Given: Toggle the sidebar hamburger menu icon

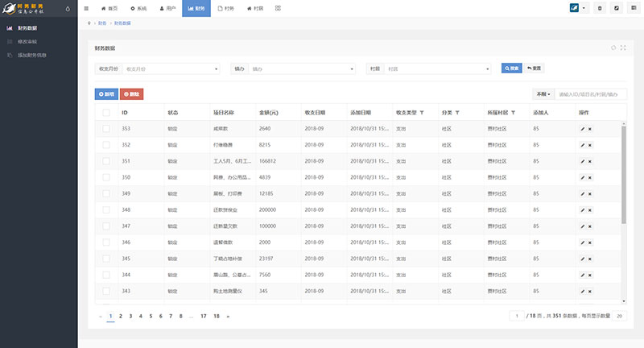Looking at the screenshot, I should [x=86, y=8].
